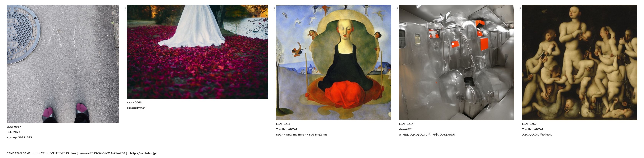Open the stainless steel train interior image
644x158 pixels.
[457, 62]
